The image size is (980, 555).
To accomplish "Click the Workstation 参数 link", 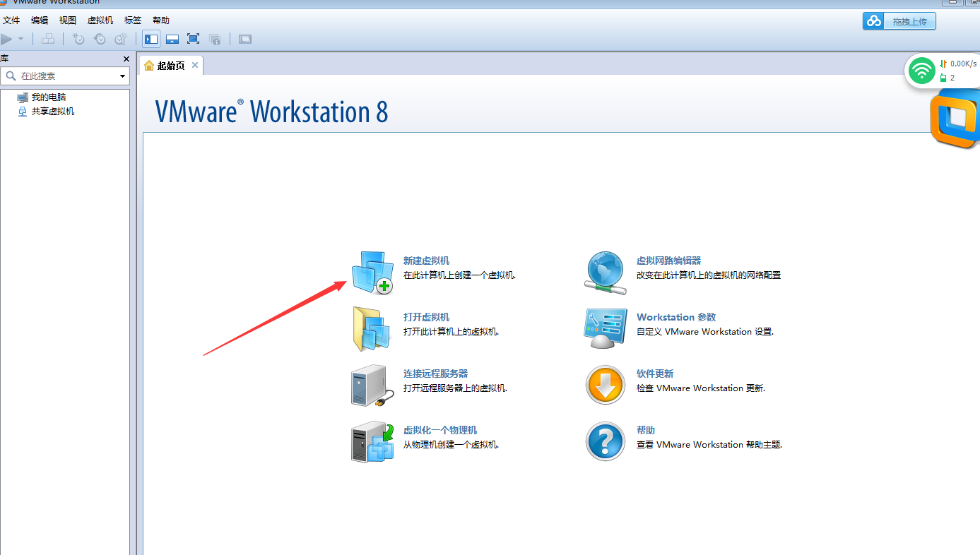I will [676, 317].
